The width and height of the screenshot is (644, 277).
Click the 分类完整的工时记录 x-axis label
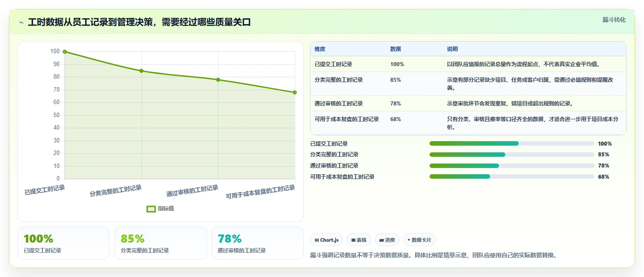(x=116, y=191)
